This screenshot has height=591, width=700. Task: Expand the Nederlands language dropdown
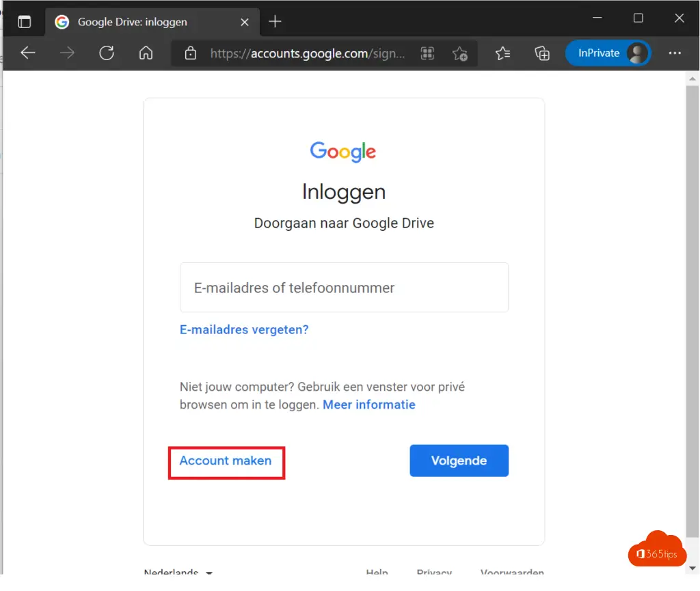click(178, 573)
